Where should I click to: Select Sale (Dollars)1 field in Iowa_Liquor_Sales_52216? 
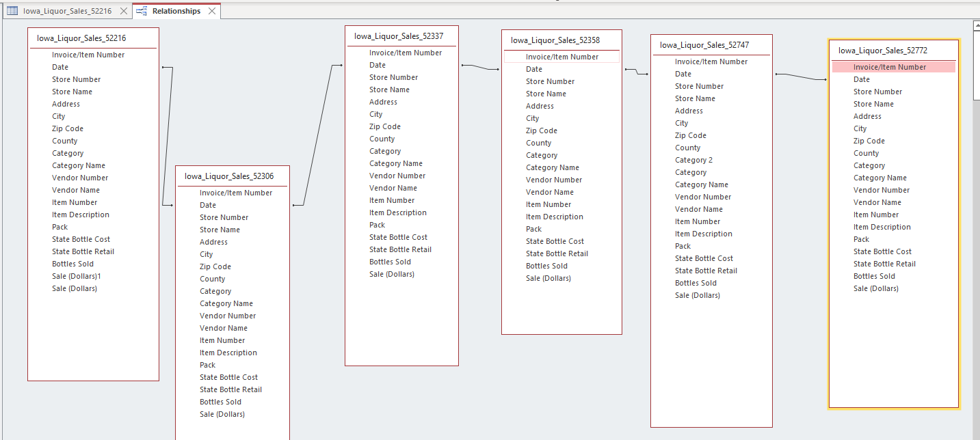tap(77, 276)
